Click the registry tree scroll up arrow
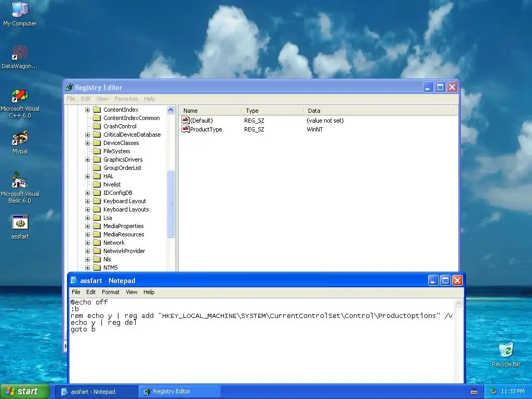Screen dimensions: 532x399 170,110
